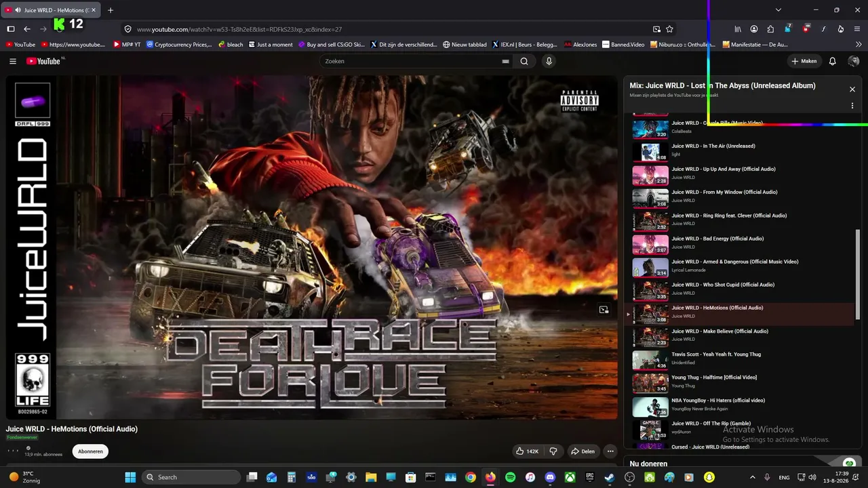This screenshot has height=488, width=868.
Task: Click the Delen share button
Action: click(x=583, y=451)
